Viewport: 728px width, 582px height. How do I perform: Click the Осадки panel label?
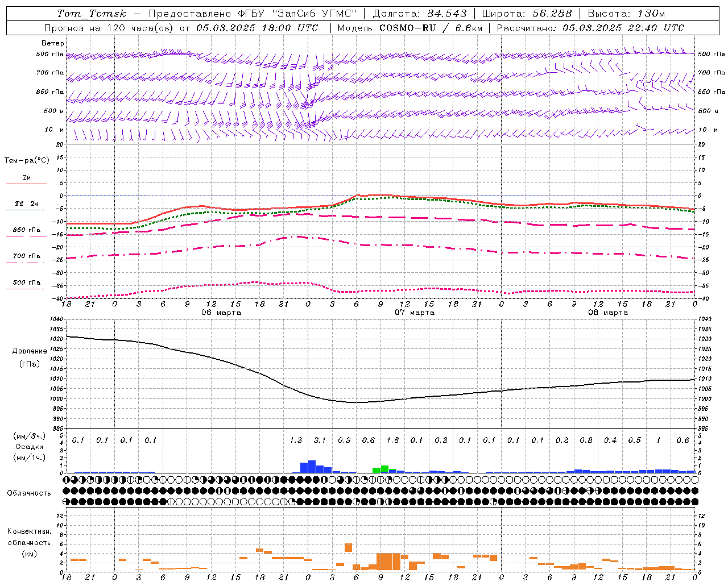click(30, 447)
